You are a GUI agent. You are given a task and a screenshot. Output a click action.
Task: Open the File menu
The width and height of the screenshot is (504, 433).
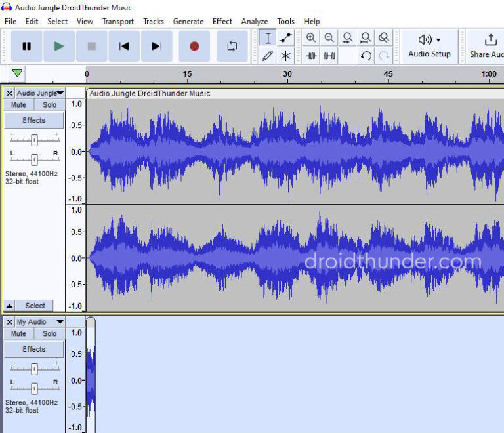click(x=10, y=22)
